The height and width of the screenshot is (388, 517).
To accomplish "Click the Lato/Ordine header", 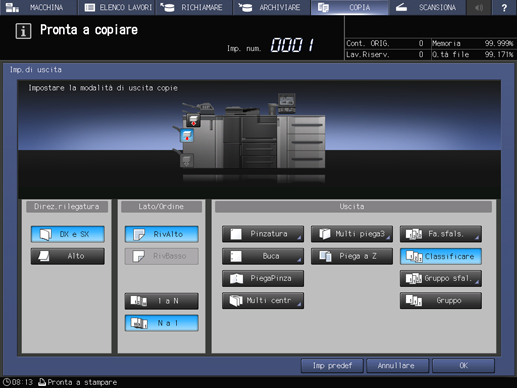I will click(161, 207).
